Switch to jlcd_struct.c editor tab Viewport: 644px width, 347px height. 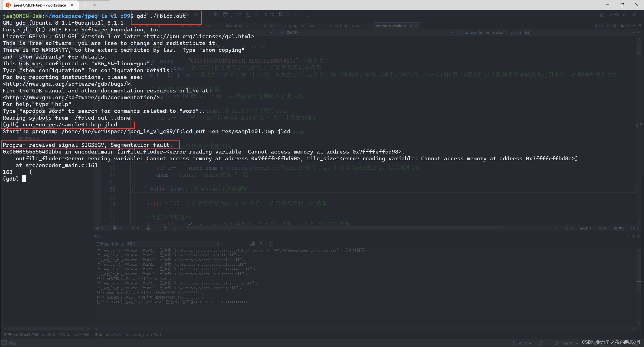click(x=236, y=26)
